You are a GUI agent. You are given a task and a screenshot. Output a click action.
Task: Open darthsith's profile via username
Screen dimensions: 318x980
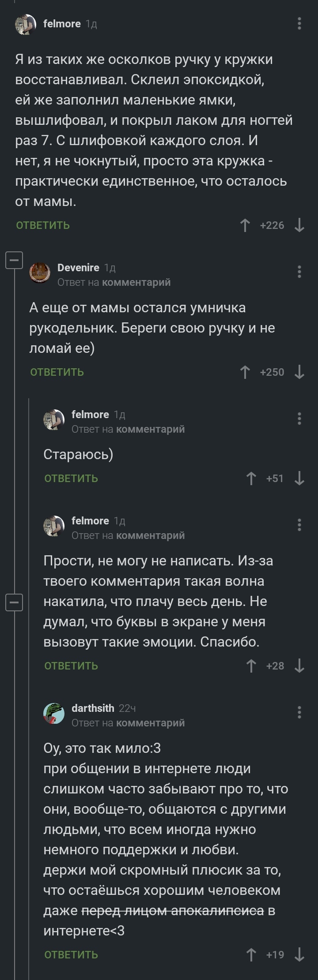pyautogui.click(x=93, y=708)
